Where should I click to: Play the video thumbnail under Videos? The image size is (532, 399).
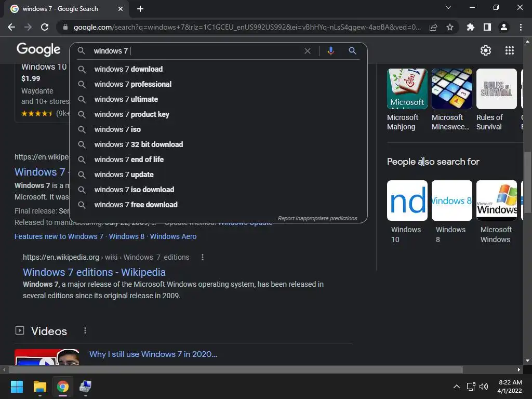(x=47, y=357)
